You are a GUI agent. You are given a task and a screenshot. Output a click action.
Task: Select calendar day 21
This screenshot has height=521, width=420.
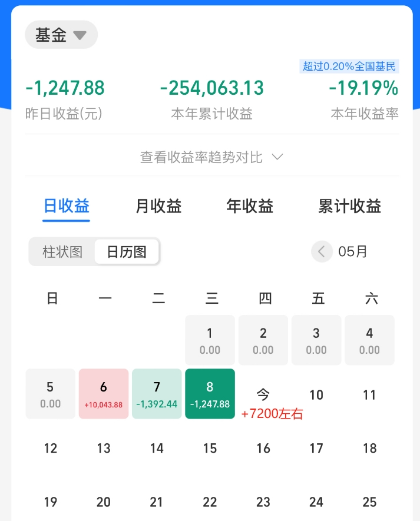click(x=157, y=502)
